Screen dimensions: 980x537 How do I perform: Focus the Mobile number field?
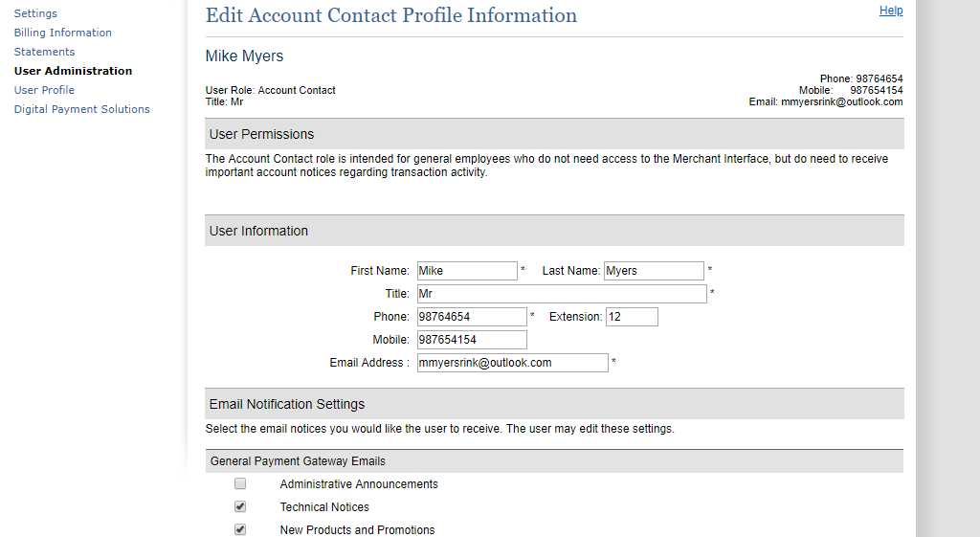pos(471,340)
